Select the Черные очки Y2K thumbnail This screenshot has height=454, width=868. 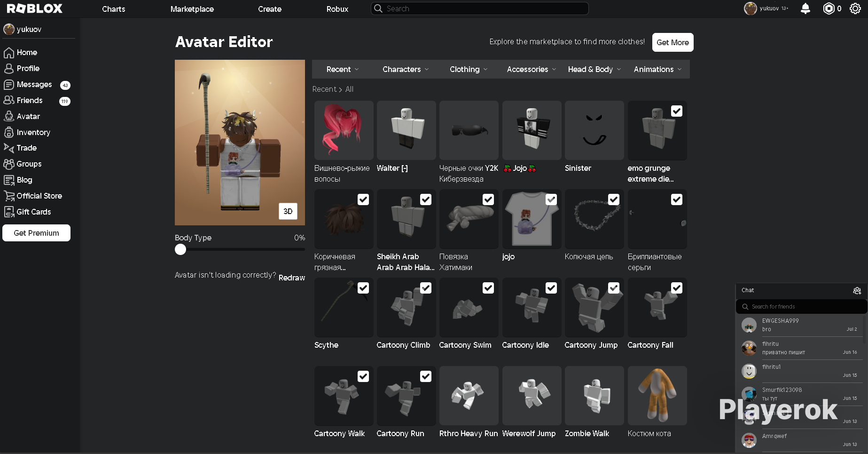coord(469,130)
